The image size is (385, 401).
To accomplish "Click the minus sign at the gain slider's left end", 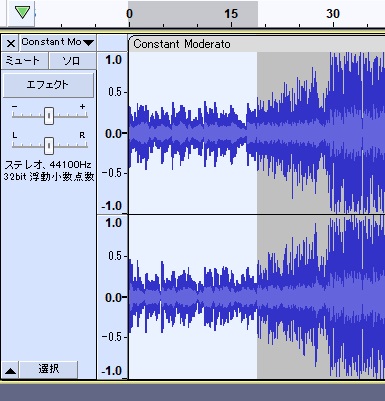I will [x=14, y=107].
